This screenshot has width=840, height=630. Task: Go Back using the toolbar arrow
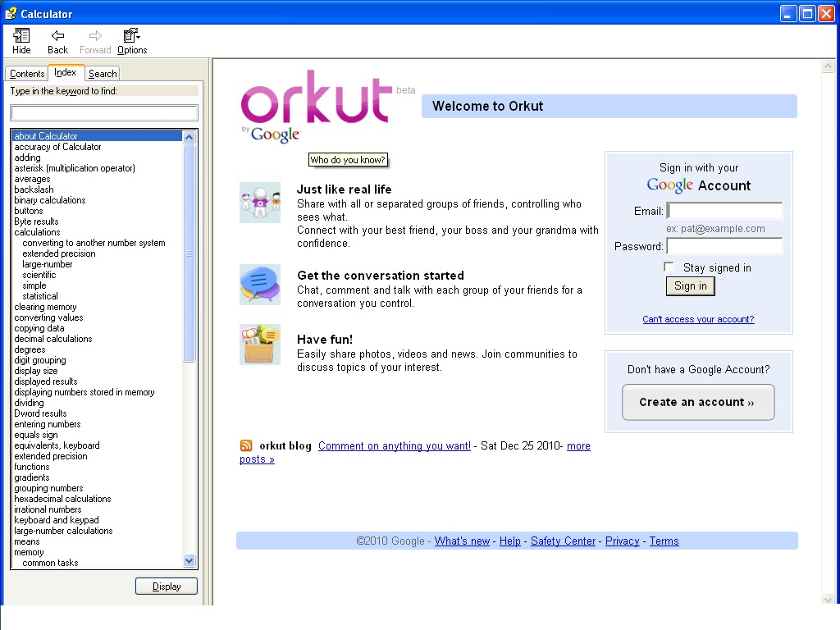pos(57,41)
